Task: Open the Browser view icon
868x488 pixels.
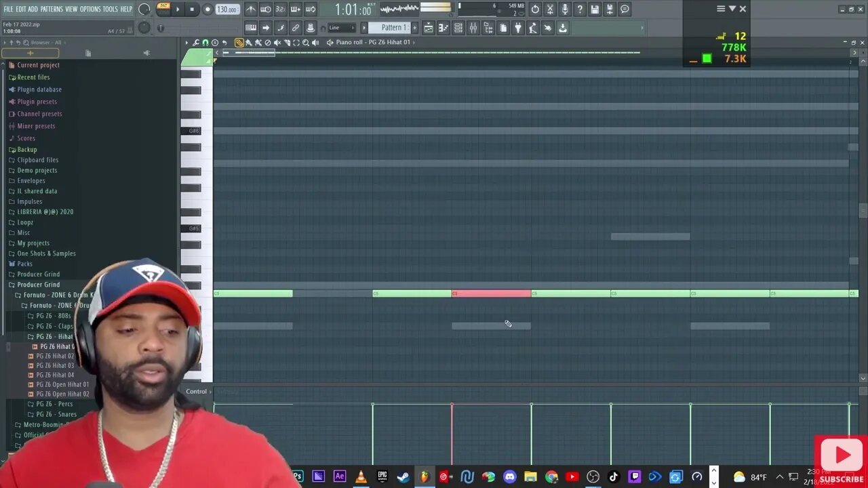Action: point(489,28)
